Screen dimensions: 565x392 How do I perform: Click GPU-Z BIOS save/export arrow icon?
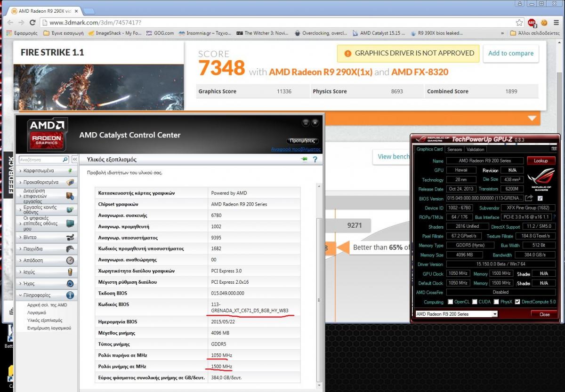[529, 198]
